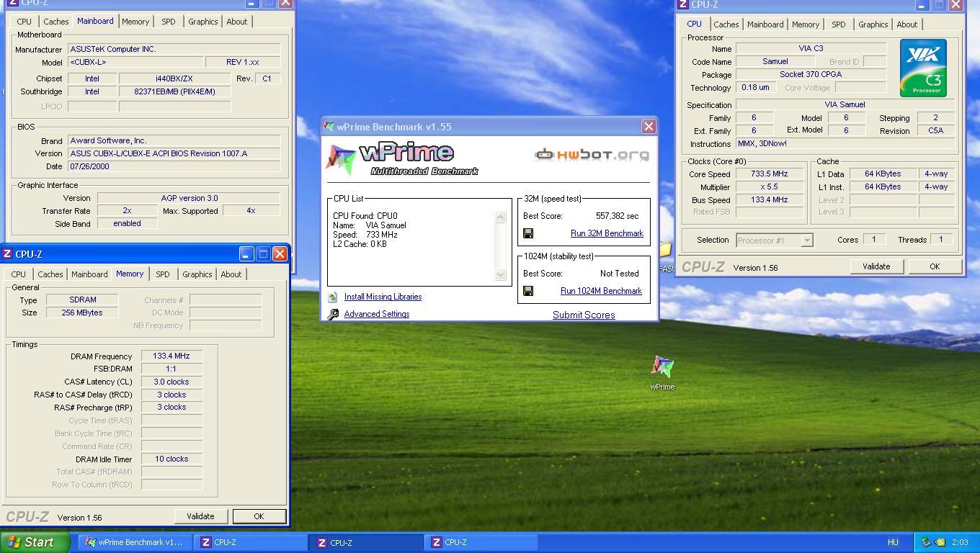
Task: Open CPU tab in CPU-Z Mainboard window
Action: [x=24, y=22]
